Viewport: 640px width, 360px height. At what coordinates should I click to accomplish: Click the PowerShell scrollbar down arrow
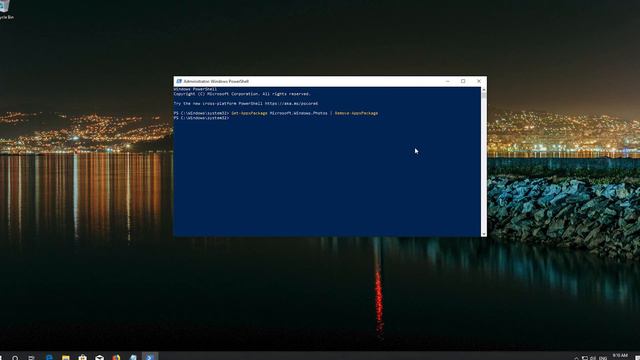pyautogui.click(x=484, y=234)
